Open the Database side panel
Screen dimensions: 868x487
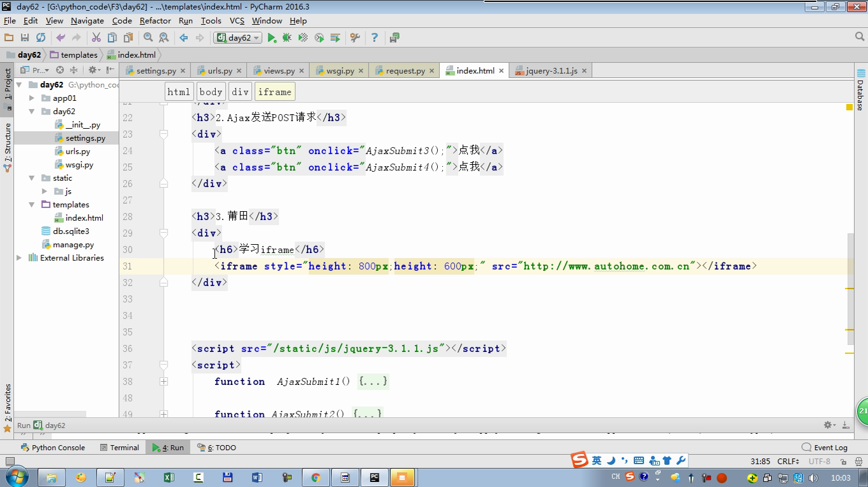(x=860, y=89)
